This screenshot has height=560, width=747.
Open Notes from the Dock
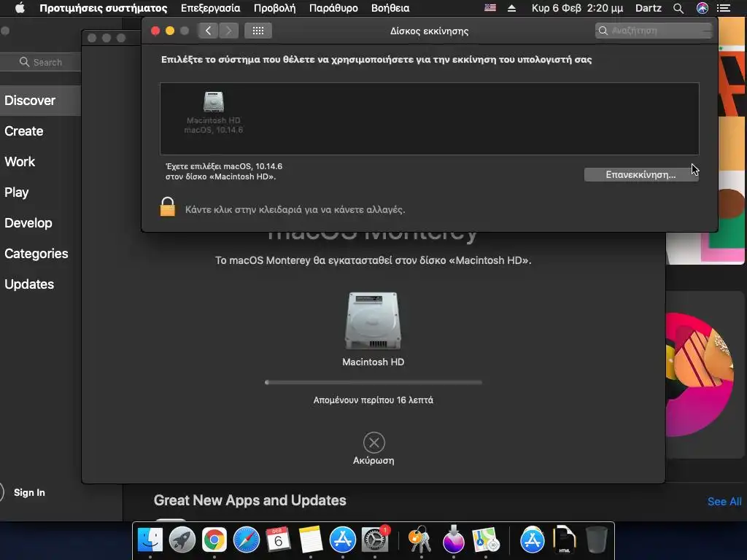point(311,540)
